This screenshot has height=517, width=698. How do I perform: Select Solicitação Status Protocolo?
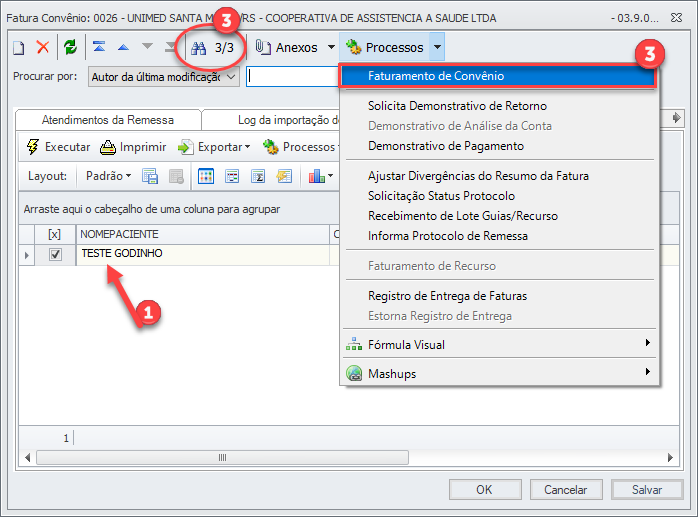499,196
